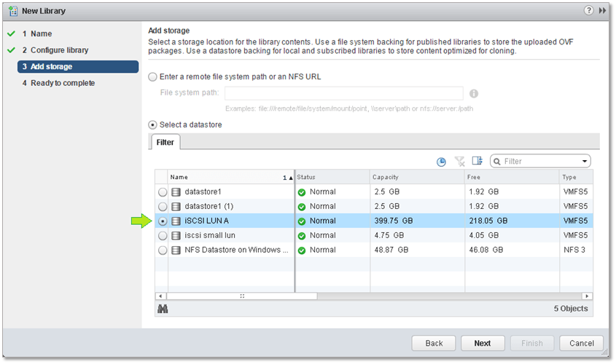616x364 pixels.
Task: Click the Back button
Action: (434, 343)
